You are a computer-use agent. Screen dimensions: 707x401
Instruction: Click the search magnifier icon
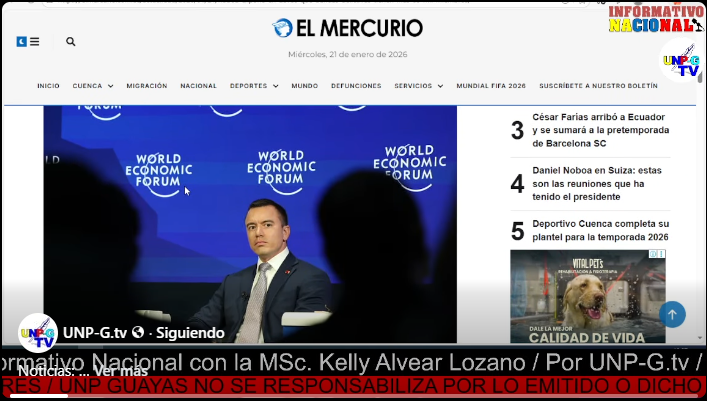(71, 42)
